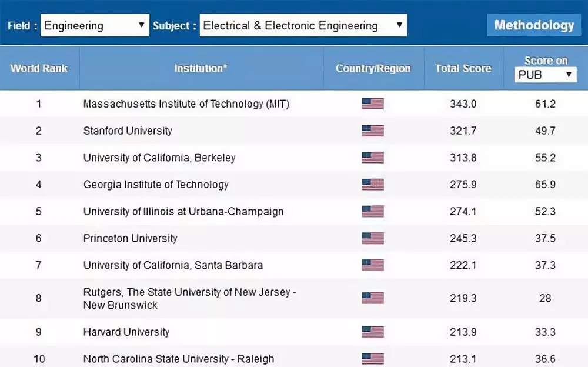Click the flag in Georgia Institute of Technology row

(373, 185)
